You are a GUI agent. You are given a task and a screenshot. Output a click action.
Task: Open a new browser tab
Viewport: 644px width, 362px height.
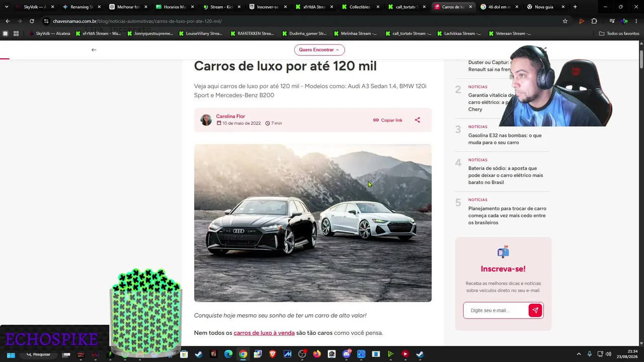pyautogui.click(x=575, y=7)
